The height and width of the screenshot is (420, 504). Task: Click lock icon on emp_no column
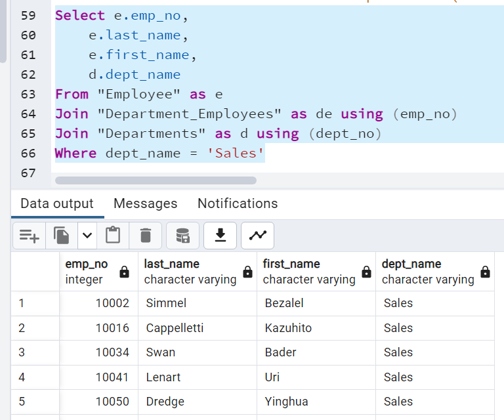click(x=125, y=272)
